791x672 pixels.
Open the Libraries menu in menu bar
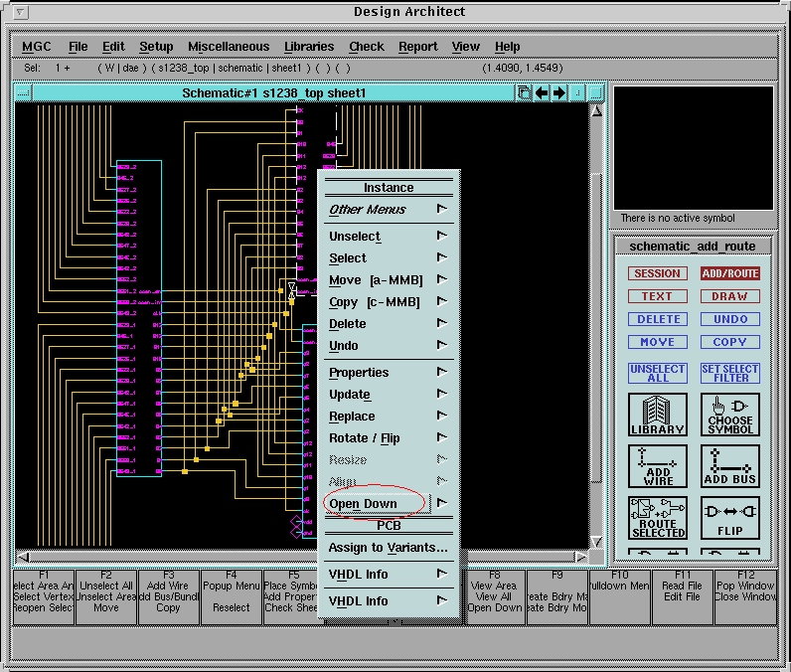pyautogui.click(x=309, y=47)
